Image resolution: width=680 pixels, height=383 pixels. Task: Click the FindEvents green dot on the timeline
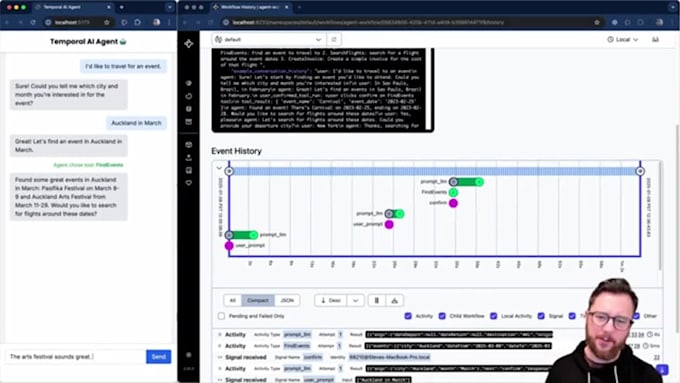tap(453, 192)
